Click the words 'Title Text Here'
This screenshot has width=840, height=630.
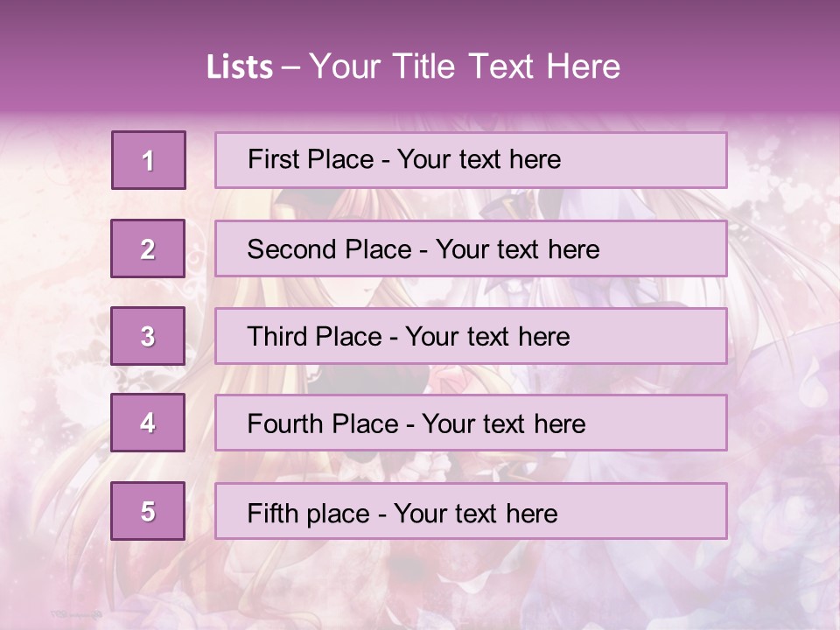click(507, 66)
